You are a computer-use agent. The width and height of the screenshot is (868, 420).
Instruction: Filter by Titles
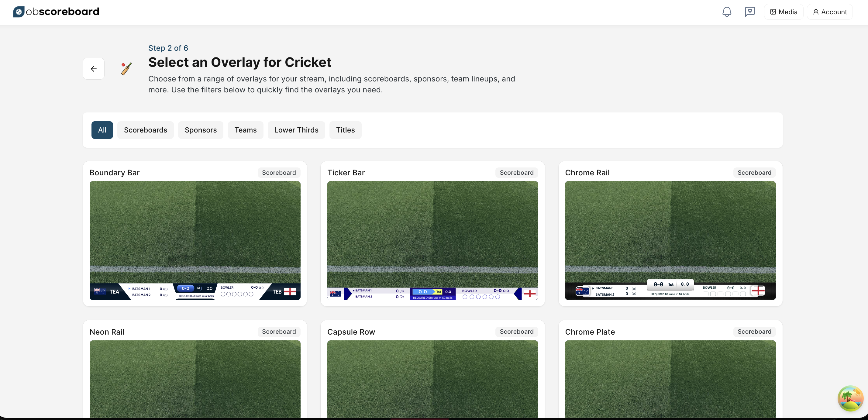click(x=345, y=130)
